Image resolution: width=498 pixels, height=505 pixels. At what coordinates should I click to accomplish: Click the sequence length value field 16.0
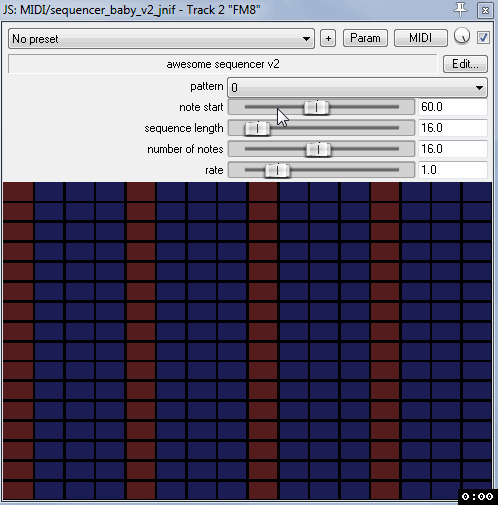click(453, 128)
